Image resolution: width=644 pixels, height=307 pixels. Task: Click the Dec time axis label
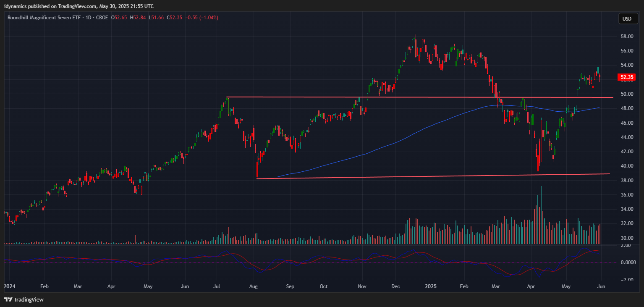(x=395, y=287)
